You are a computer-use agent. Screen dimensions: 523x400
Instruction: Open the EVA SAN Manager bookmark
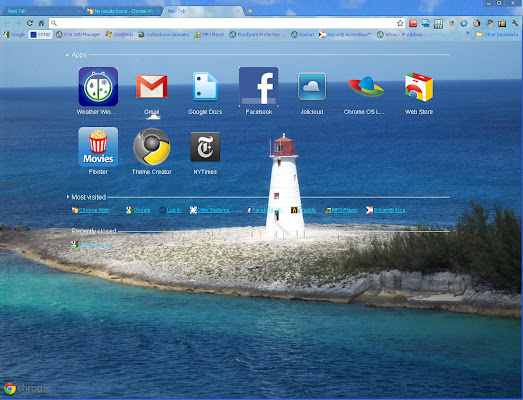[78, 34]
